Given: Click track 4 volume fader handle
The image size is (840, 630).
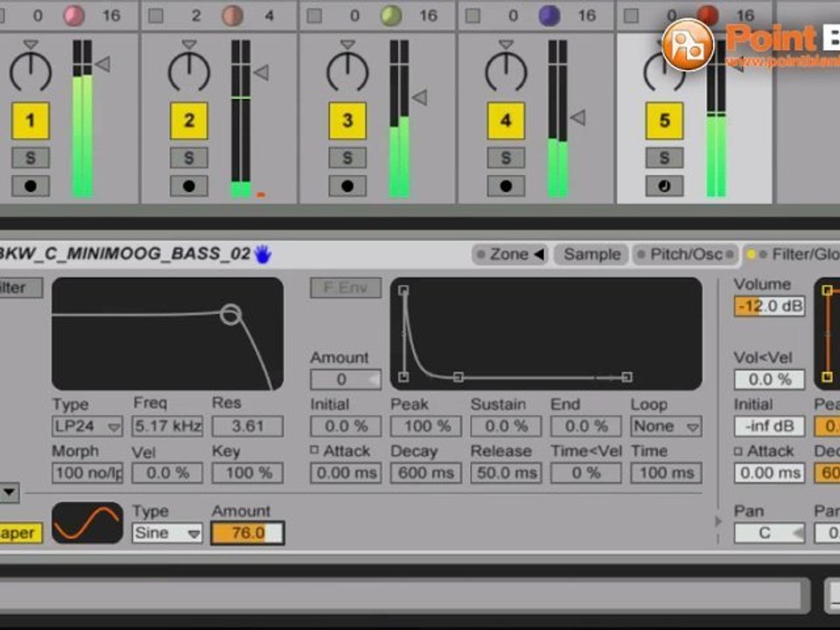Looking at the screenshot, I should 577,117.
